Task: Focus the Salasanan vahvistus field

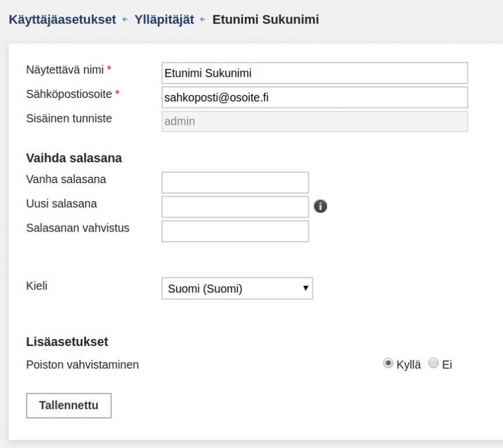Action: (x=235, y=231)
